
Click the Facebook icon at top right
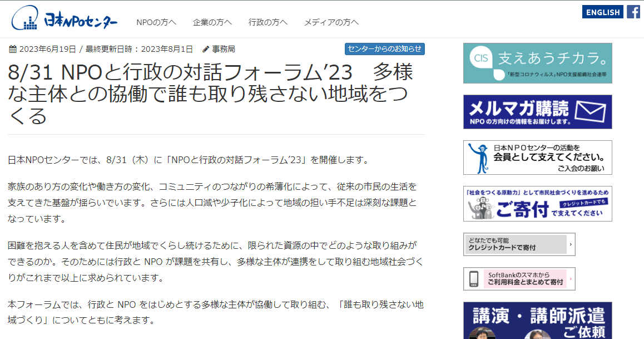633,11
